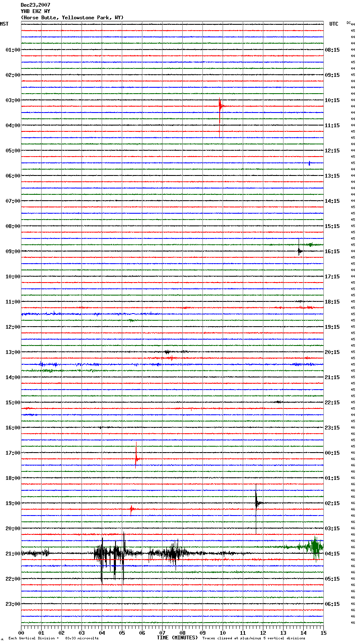Click the small red event on the 19:15 trace
Screen dimensions: 357x644
pyautogui.click(x=131, y=509)
